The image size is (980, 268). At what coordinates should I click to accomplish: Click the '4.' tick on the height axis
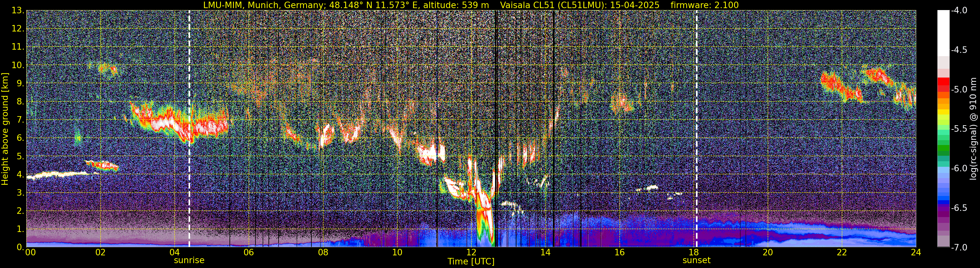point(20,175)
